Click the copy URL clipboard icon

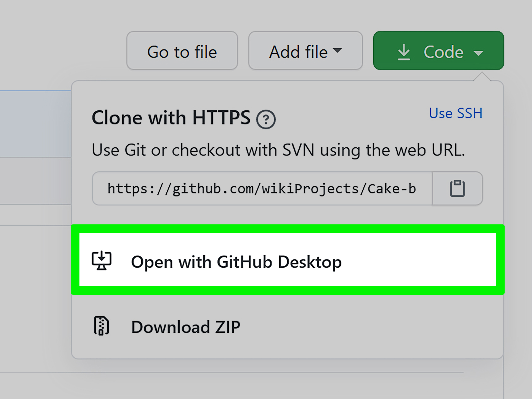coord(457,188)
